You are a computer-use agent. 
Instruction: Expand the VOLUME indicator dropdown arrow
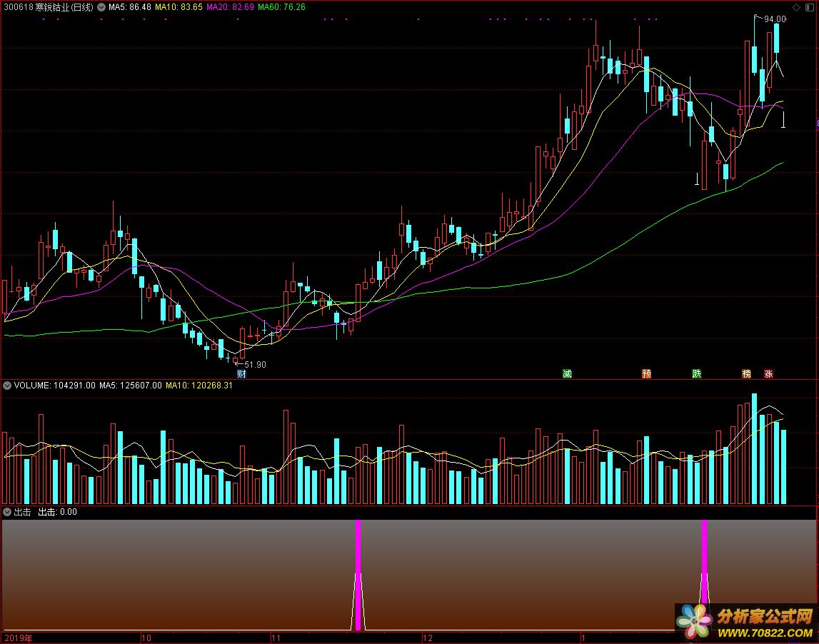point(7,386)
